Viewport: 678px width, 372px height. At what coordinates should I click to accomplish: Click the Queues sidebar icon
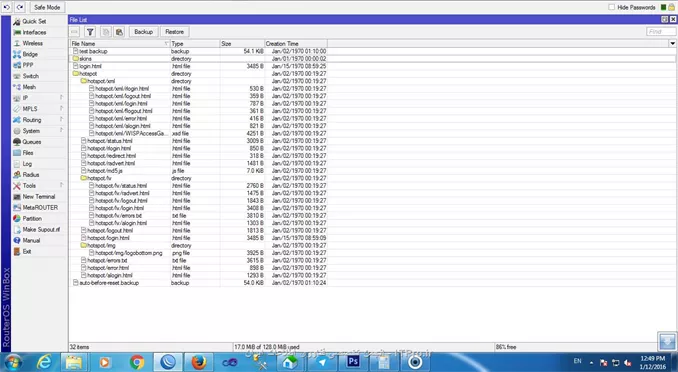(17, 142)
